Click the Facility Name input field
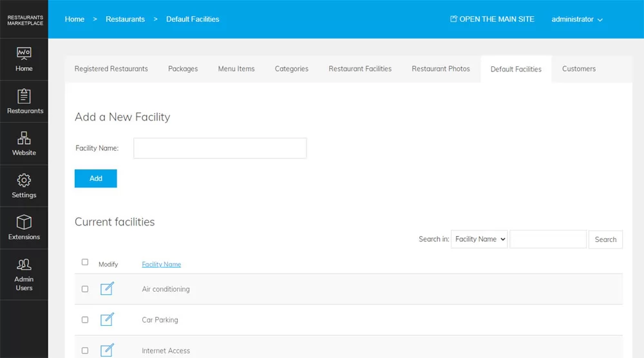 click(x=220, y=148)
